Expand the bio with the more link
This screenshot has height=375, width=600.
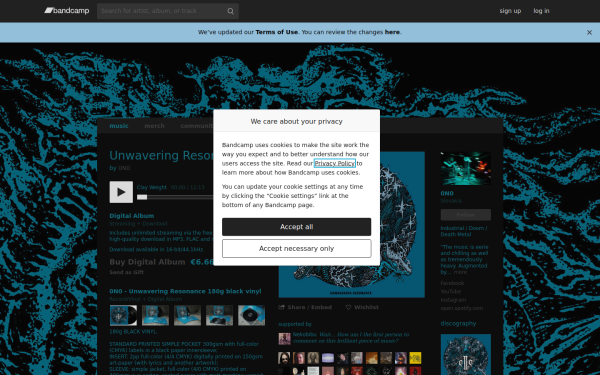pyautogui.click(x=460, y=272)
